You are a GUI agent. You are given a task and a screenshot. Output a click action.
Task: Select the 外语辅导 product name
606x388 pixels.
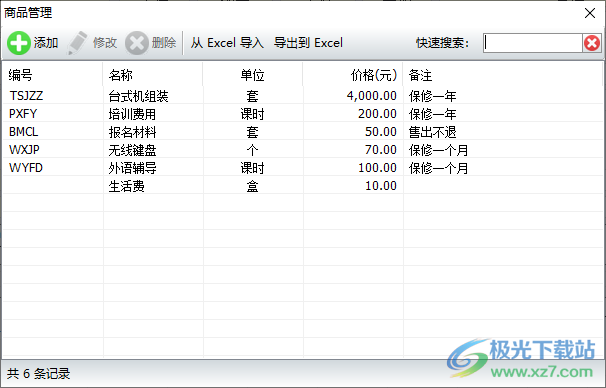[x=132, y=168]
